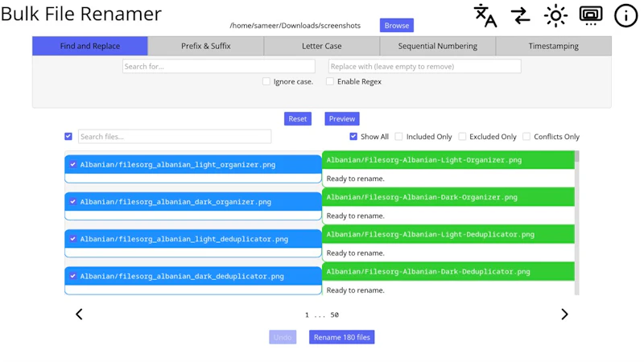Viewport: 644px width, 362px height.
Task: Check Excluded Only filter
Action: [x=462, y=136]
